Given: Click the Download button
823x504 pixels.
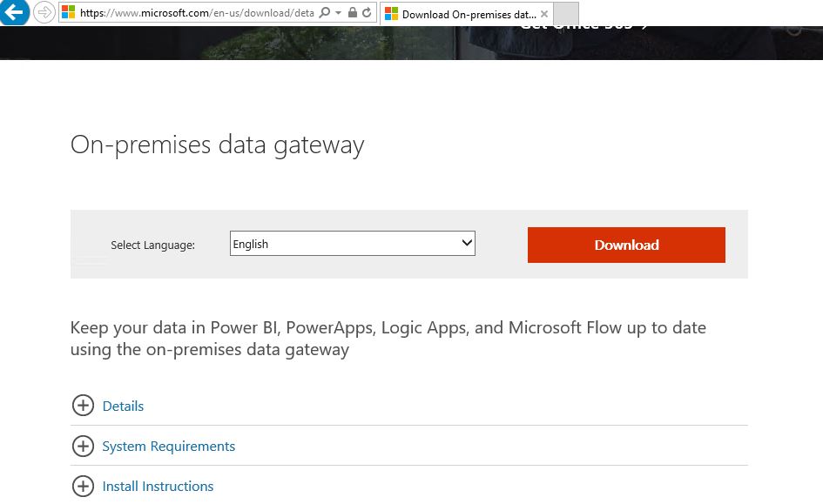Looking at the screenshot, I should coord(626,245).
